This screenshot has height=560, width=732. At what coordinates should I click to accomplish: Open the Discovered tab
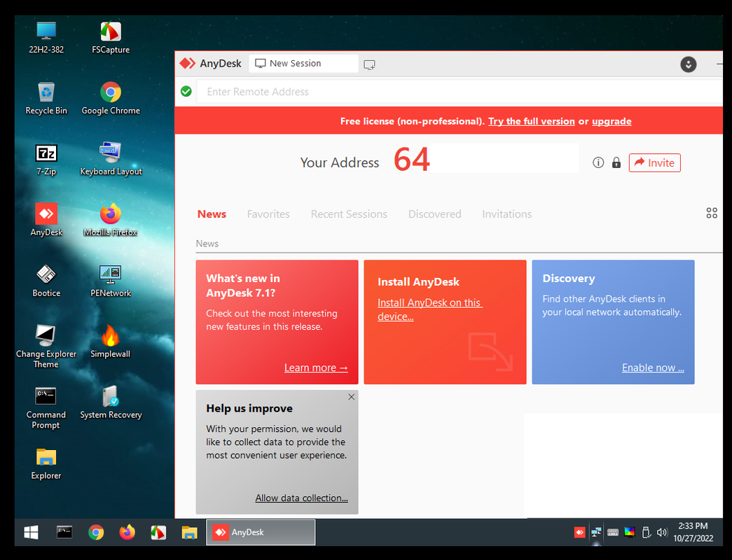(x=434, y=213)
